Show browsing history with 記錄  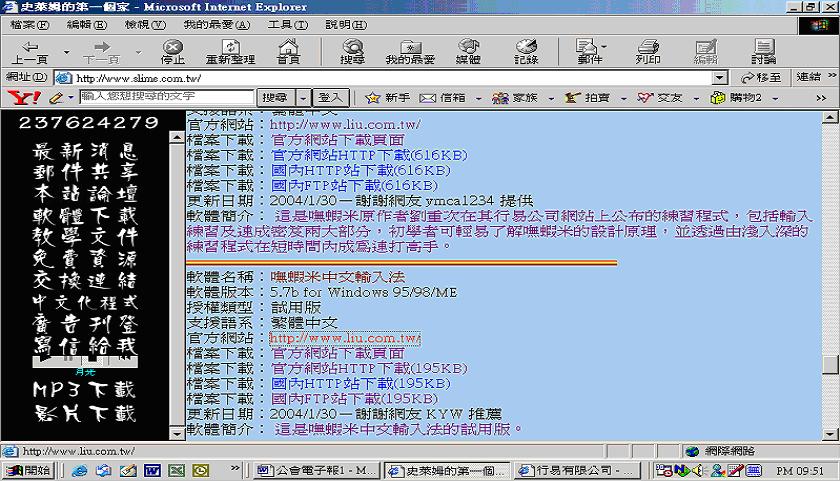tap(526, 52)
